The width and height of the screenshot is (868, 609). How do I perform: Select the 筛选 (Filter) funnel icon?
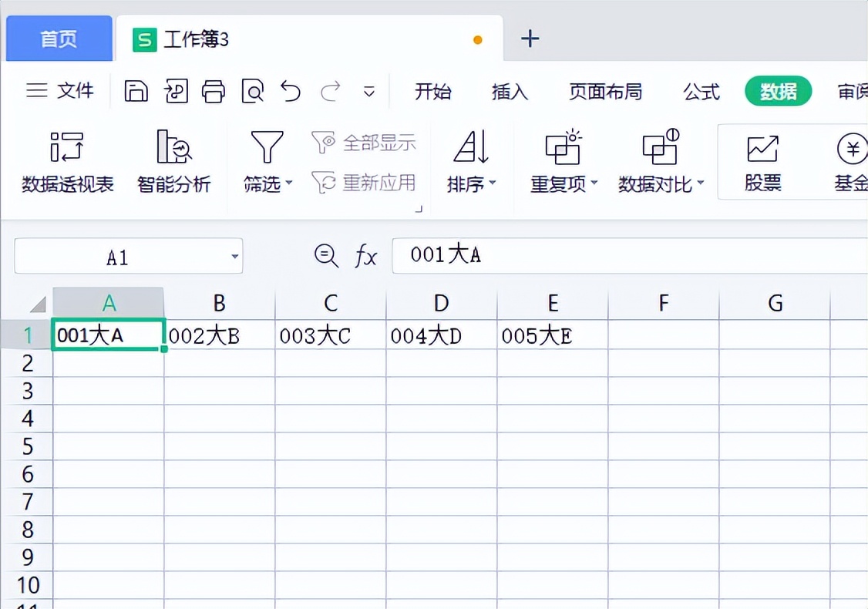265,146
